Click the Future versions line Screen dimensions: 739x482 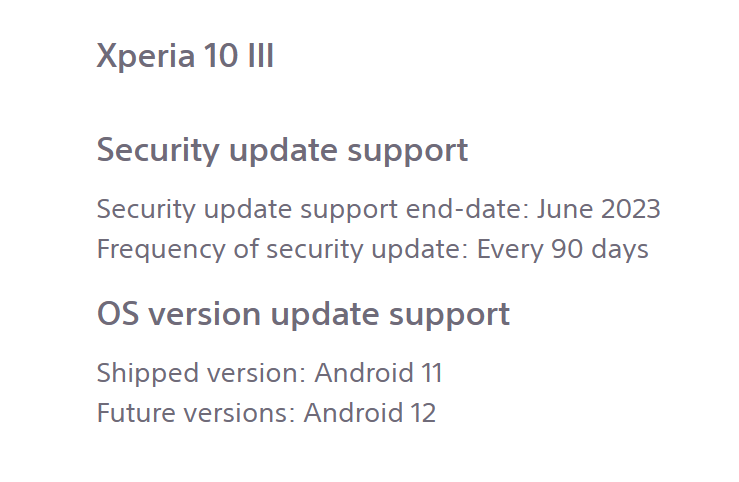(266, 413)
